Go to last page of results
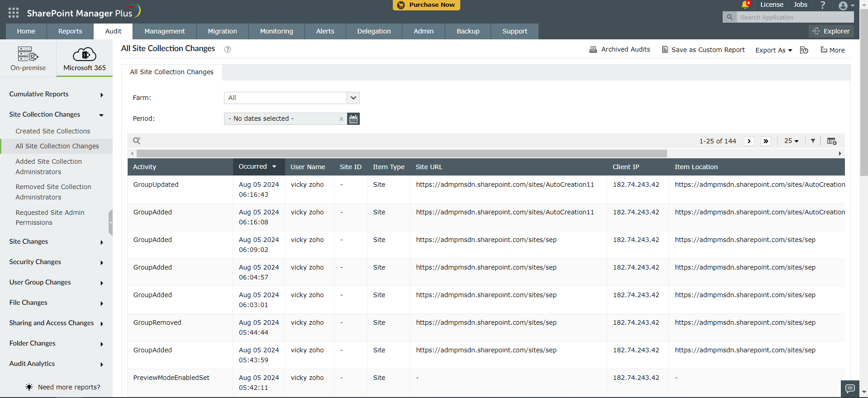The height and width of the screenshot is (398, 868). 766,141
